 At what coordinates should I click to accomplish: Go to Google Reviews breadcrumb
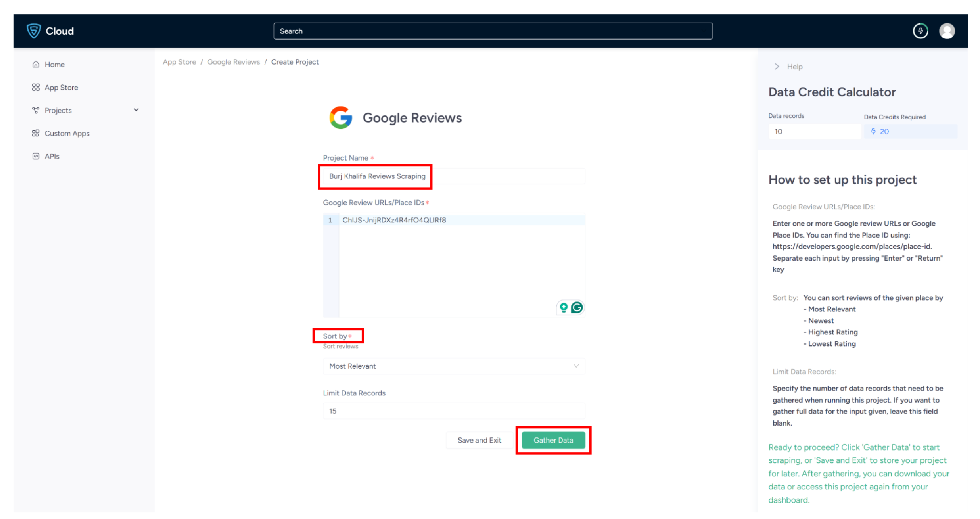click(x=233, y=62)
